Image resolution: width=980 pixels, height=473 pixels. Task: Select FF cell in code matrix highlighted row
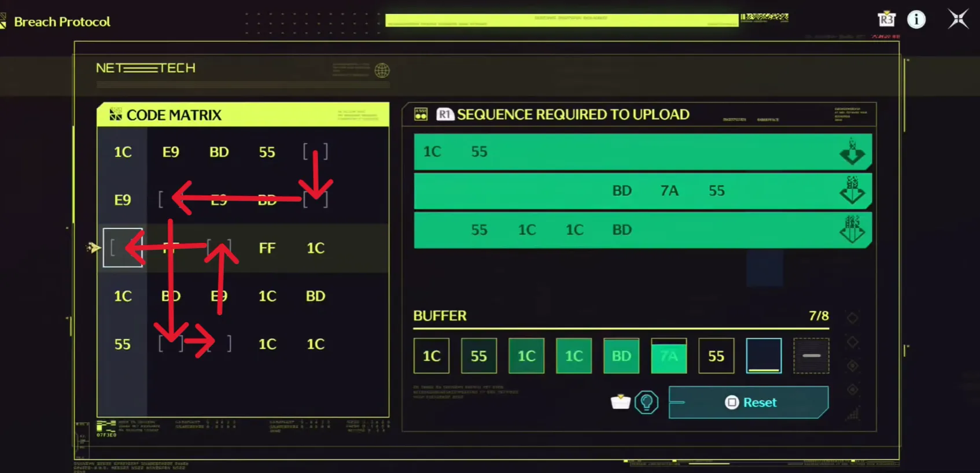[x=267, y=248]
